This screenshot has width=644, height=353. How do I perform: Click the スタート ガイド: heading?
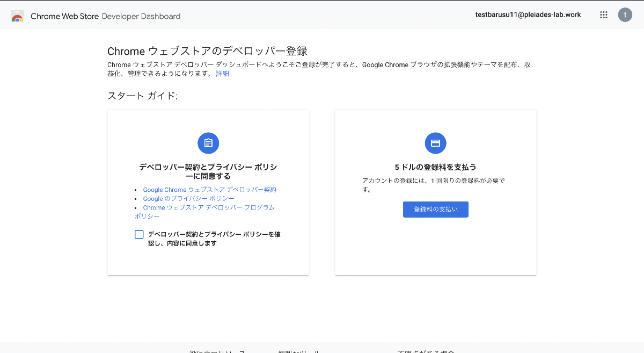tap(142, 96)
